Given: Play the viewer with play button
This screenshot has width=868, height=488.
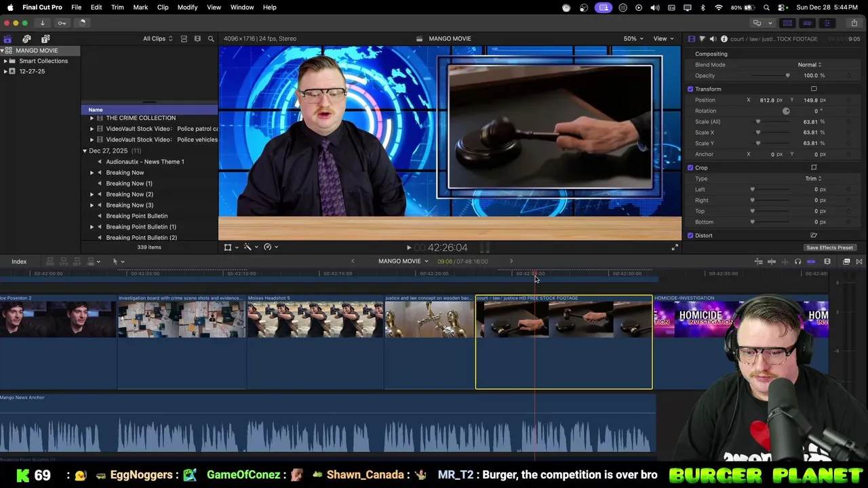Looking at the screenshot, I should 408,248.
